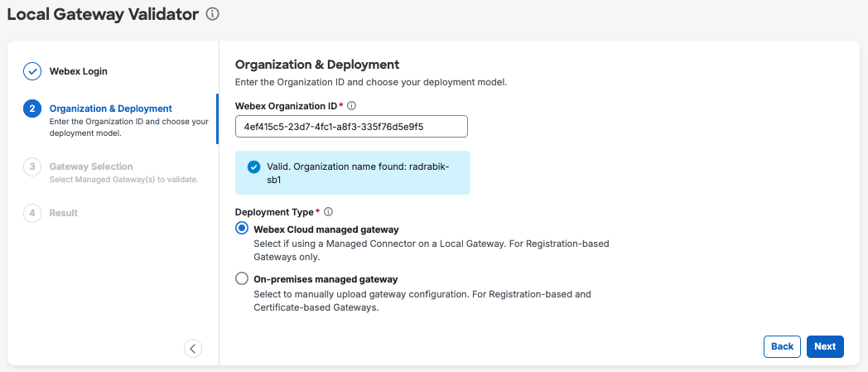Click info icon next to Deployment Type
Screen dimensions: 868x372
tap(328, 212)
